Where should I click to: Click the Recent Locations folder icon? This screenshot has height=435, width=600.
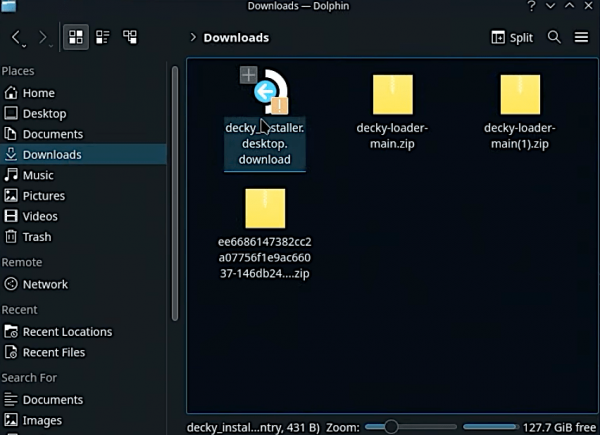(11, 331)
